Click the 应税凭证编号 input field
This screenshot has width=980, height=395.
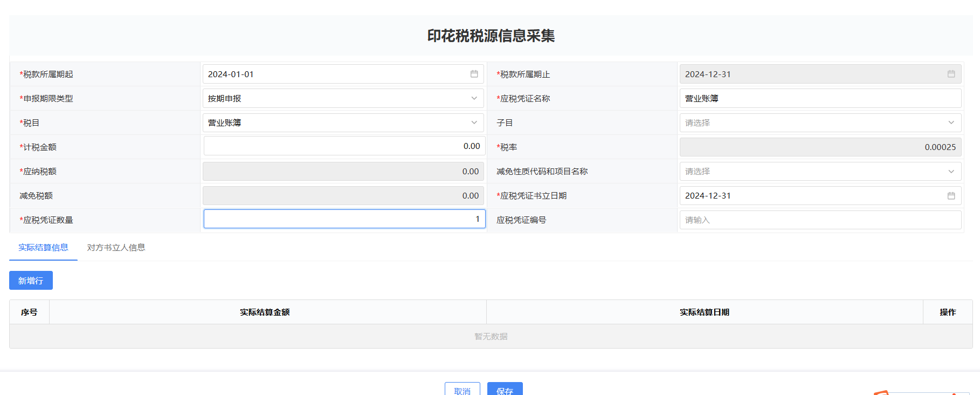coord(820,220)
